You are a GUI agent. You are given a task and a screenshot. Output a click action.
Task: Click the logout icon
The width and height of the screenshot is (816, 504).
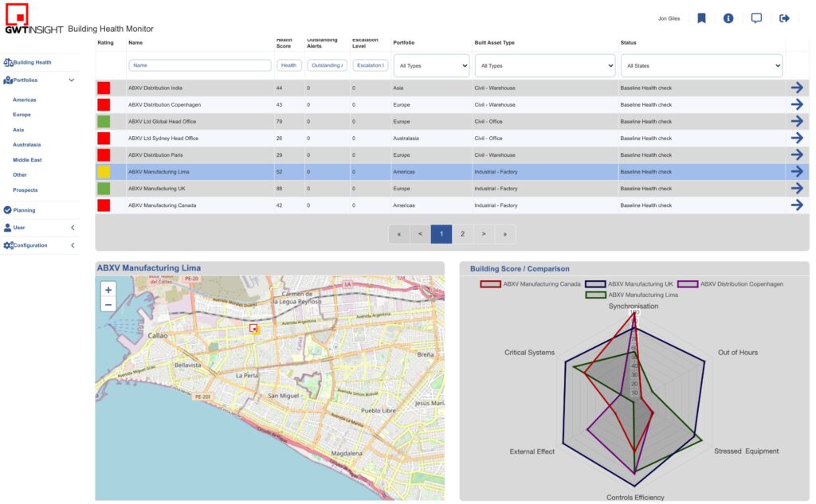[784, 18]
